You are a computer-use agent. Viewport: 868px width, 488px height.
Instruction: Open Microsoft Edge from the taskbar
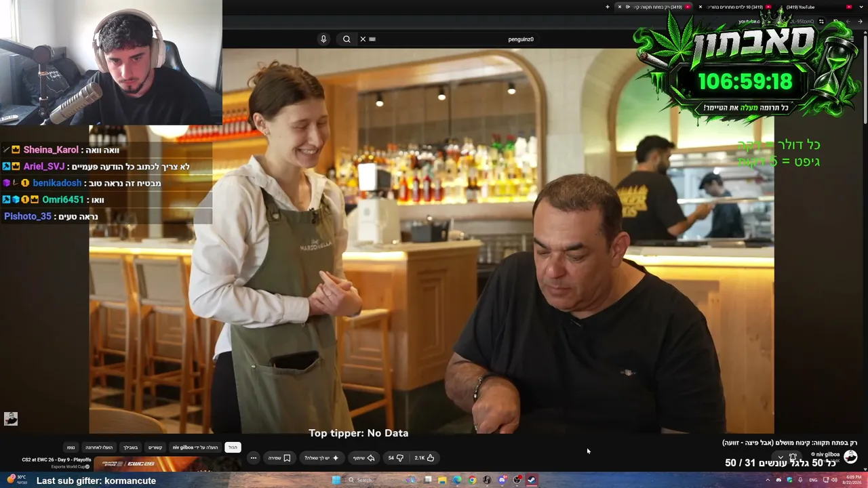(457, 480)
